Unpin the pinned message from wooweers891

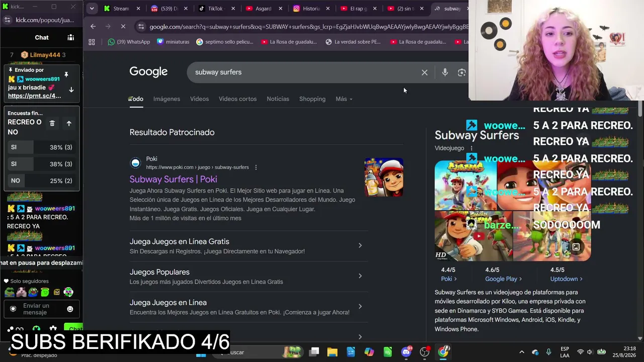tap(66, 75)
